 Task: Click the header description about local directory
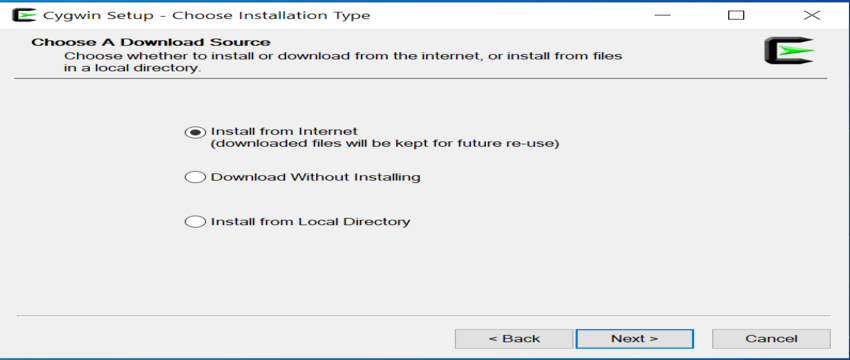coord(343,62)
